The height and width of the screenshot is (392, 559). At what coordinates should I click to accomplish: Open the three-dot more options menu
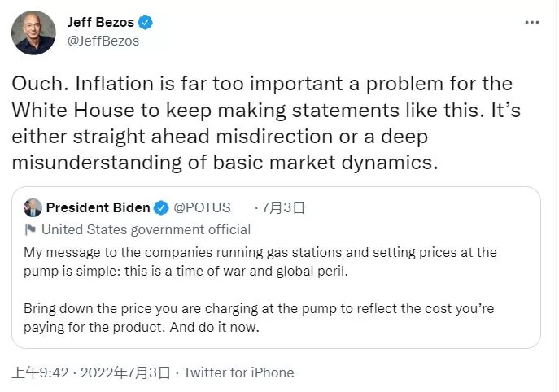(532, 23)
